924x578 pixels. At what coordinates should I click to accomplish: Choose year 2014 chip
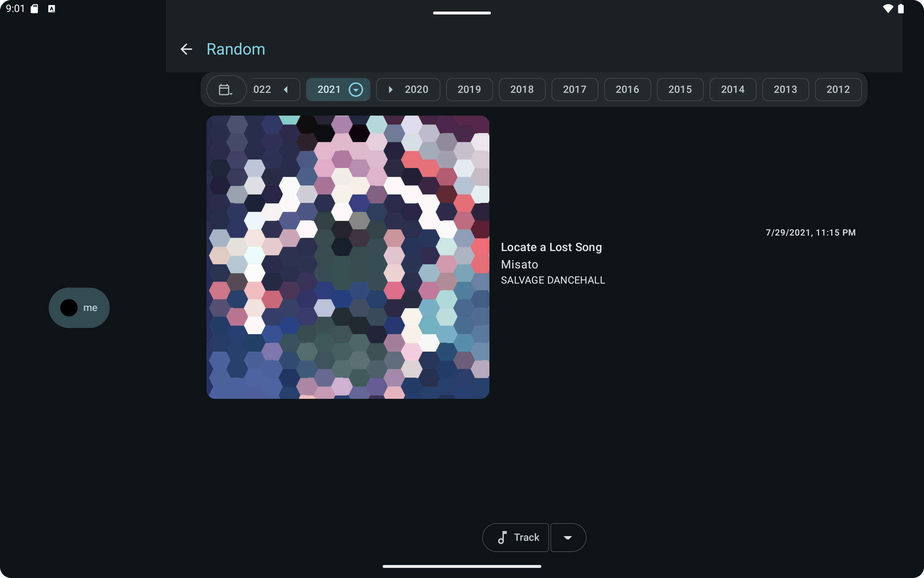[x=733, y=90]
